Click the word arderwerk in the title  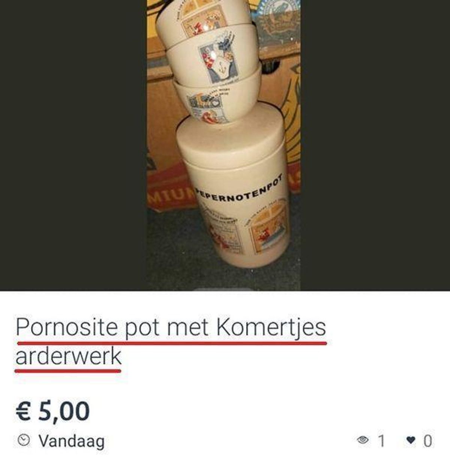(69, 356)
